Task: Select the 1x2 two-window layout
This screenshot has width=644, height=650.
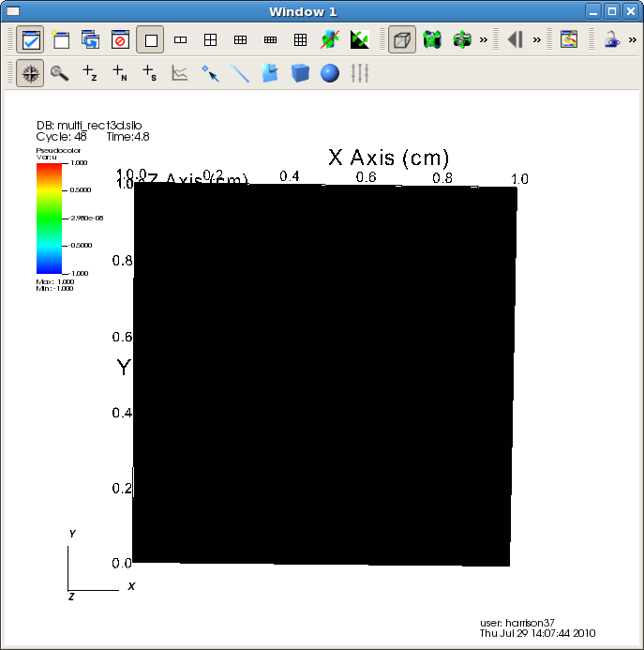Action: pos(180,39)
